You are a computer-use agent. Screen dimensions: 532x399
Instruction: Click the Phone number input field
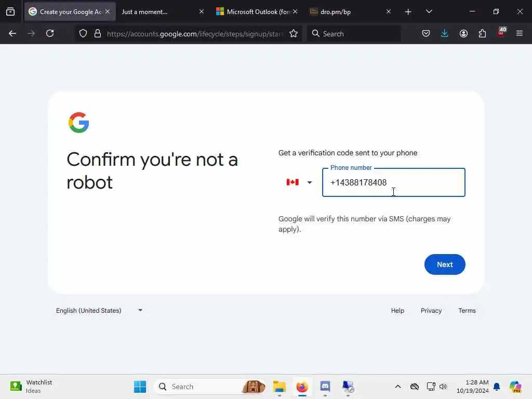(394, 182)
